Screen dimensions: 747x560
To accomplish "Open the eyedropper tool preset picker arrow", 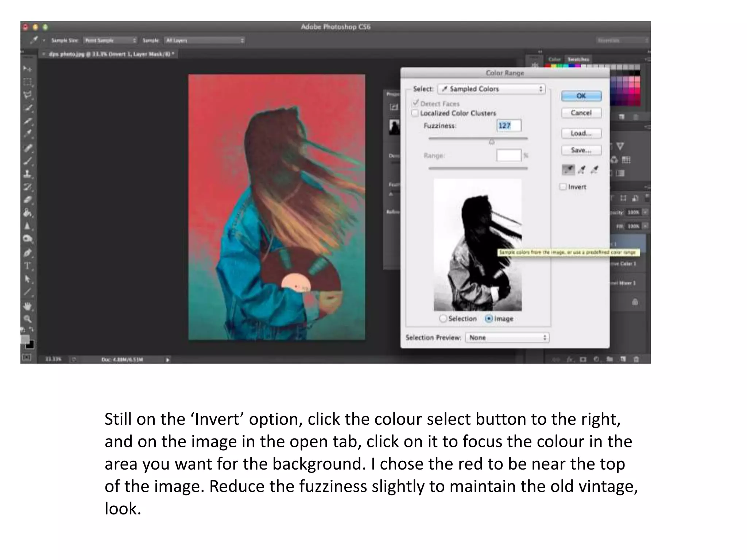I will [x=44, y=40].
